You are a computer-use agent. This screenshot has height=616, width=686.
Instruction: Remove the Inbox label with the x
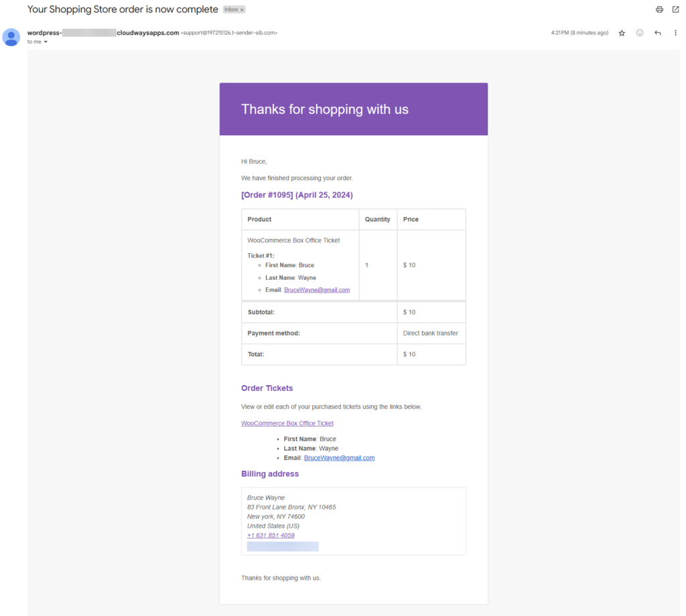point(242,9)
